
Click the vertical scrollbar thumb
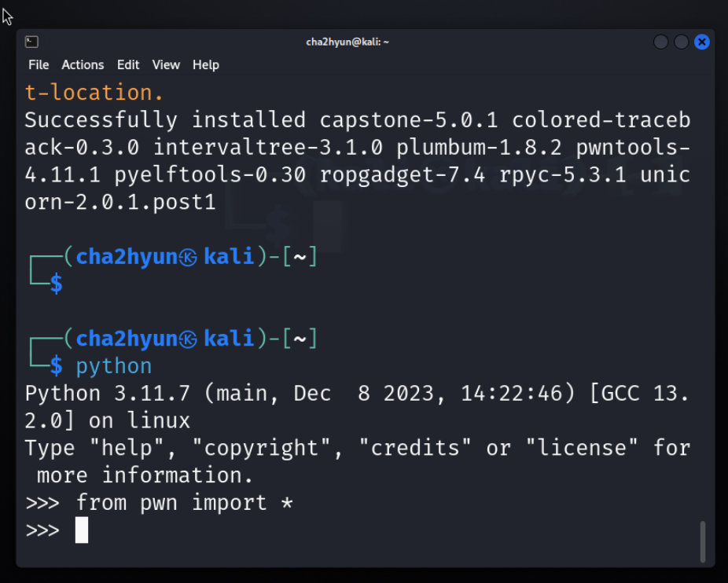(x=702, y=541)
